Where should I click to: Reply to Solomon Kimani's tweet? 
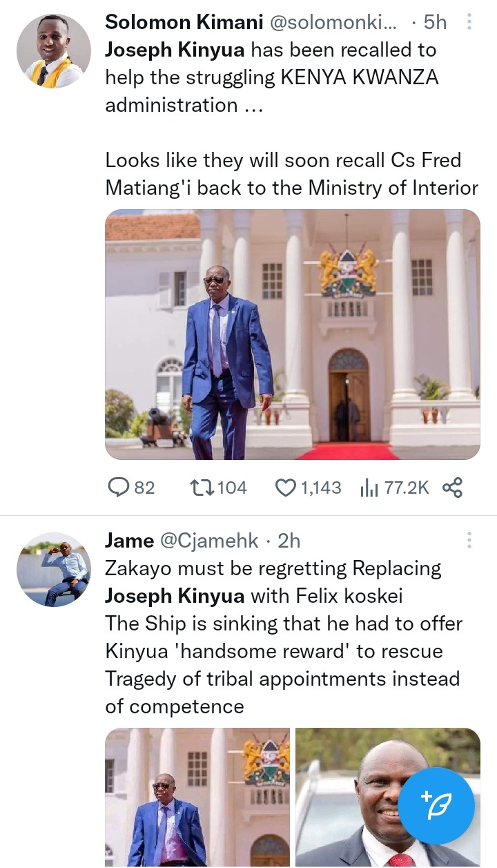(119, 488)
